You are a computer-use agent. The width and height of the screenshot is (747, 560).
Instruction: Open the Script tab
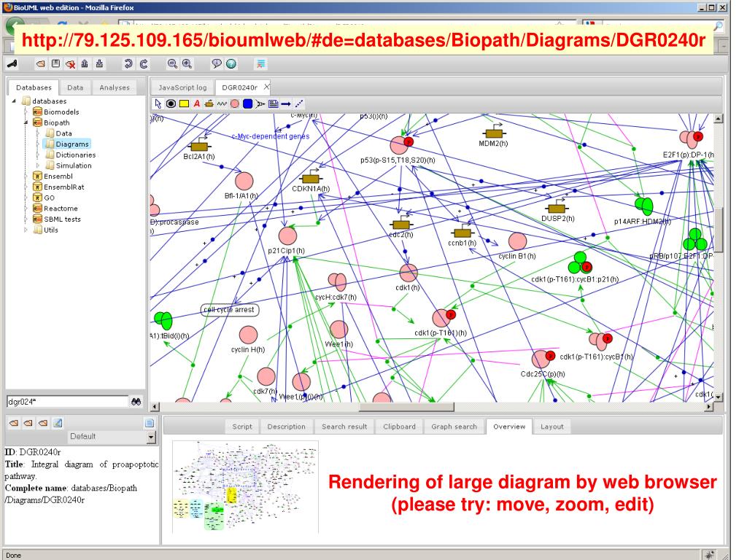(242, 427)
